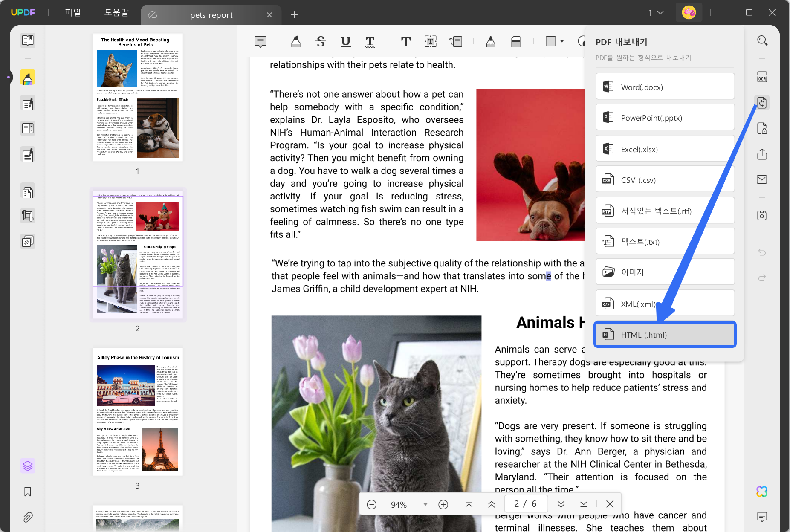
Task: Open the OCR recognition tool
Action: 762,77
